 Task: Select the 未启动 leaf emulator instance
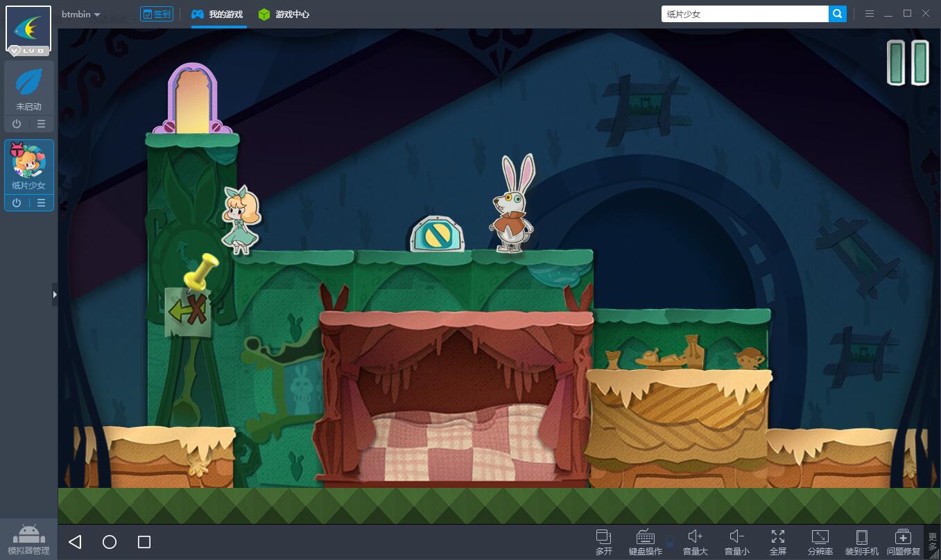point(28,89)
